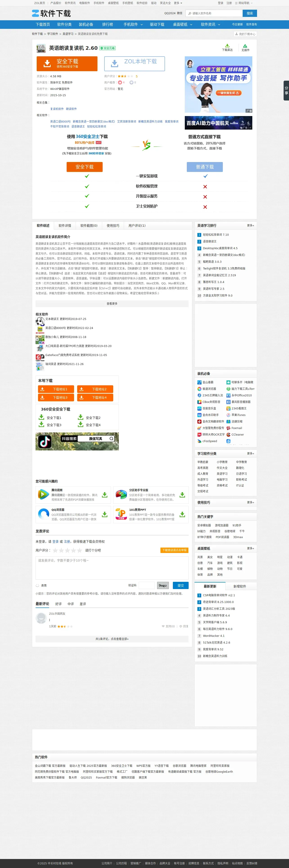Click download arrow beside 腾讯视频
The image size is (289, 868).
coord(105,495)
